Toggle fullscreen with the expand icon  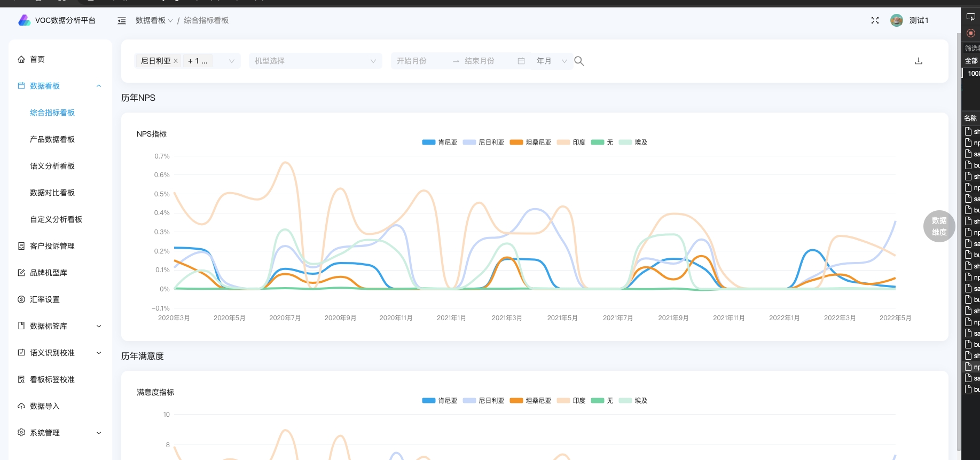[x=875, y=20]
